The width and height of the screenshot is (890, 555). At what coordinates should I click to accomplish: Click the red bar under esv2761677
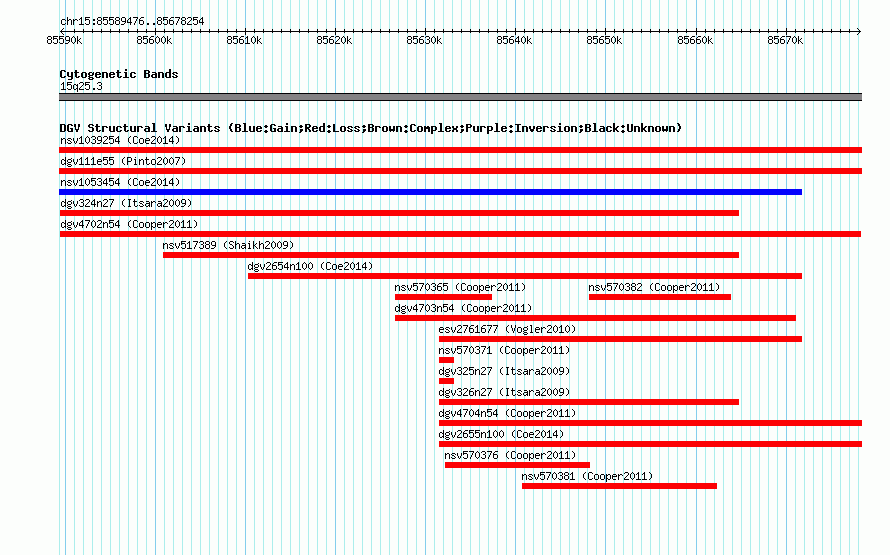[x=620, y=339]
